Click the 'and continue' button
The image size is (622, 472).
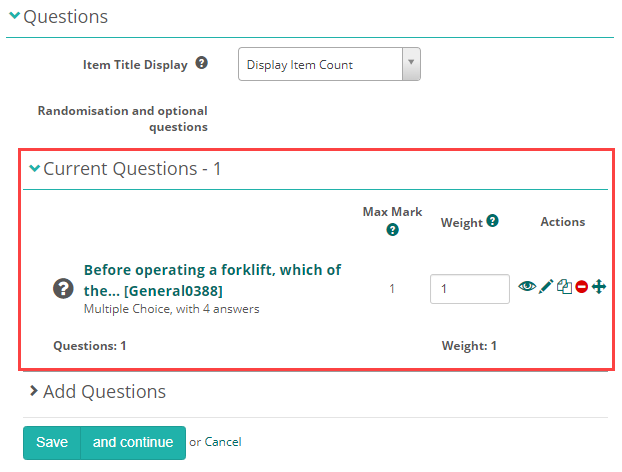tap(132, 442)
